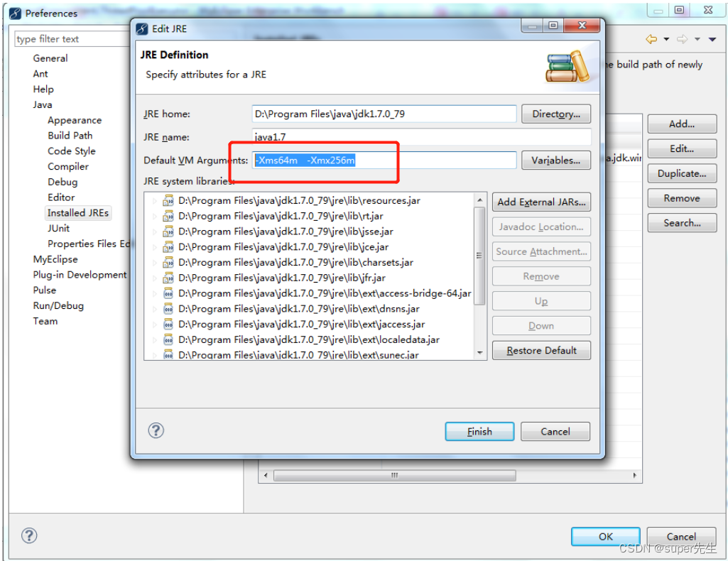Click the Edit JRE title bar icon
This screenshot has width=728, height=561.
click(x=142, y=29)
